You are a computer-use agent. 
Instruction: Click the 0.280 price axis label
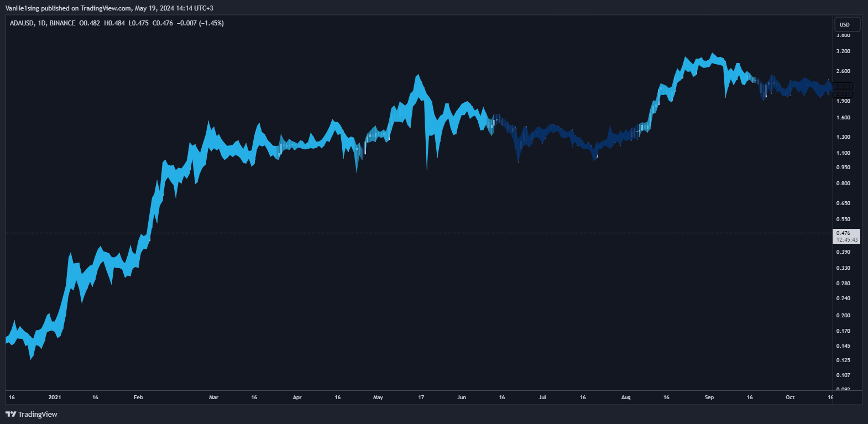[843, 284]
